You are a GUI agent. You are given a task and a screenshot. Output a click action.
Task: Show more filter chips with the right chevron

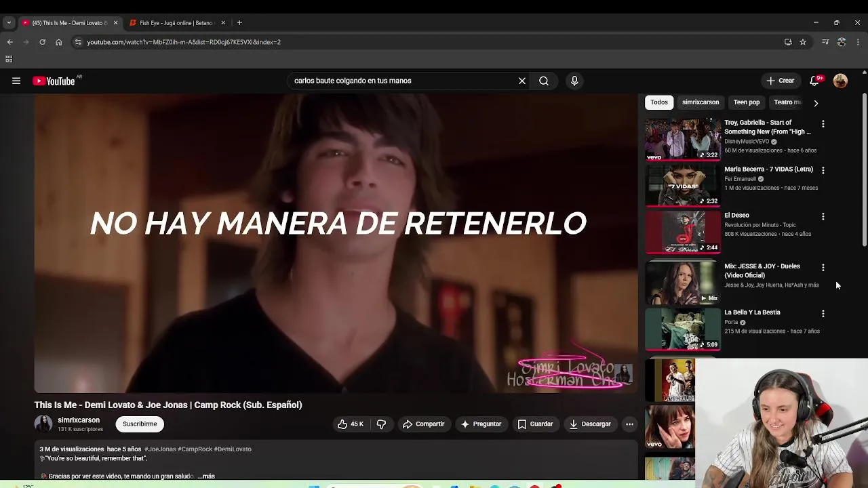816,103
